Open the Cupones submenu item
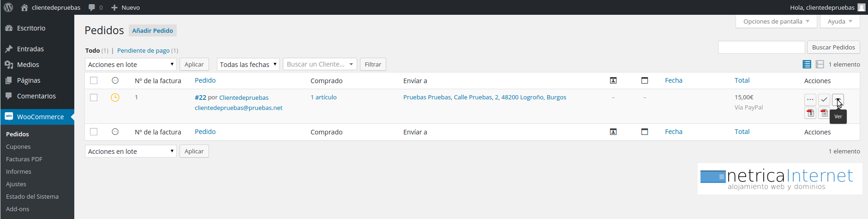The height and width of the screenshot is (219, 868). click(18, 146)
